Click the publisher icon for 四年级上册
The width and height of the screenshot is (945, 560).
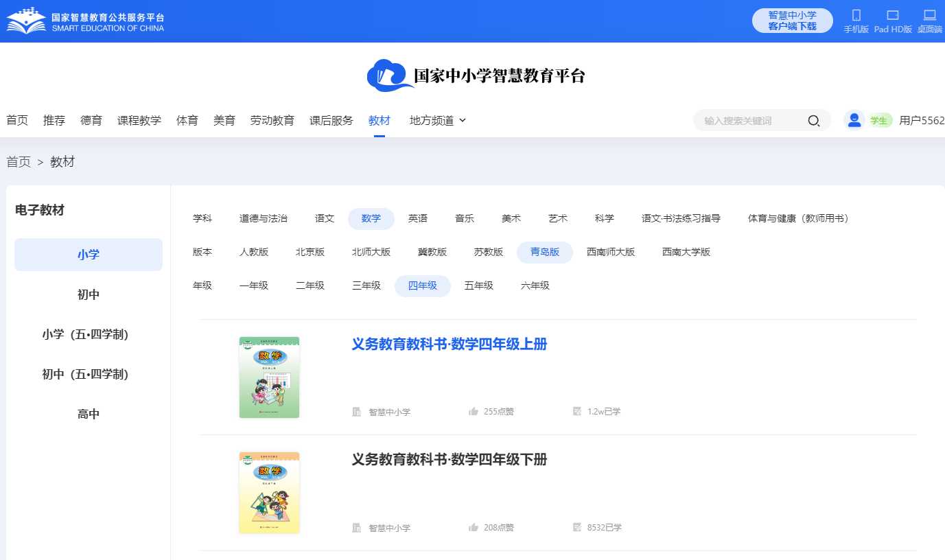(x=357, y=412)
